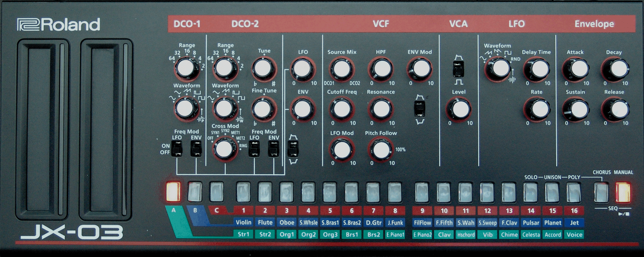The width and height of the screenshot is (644, 257).
Task: Adjust the LFO Delay Time knob
Action: click(537, 69)
